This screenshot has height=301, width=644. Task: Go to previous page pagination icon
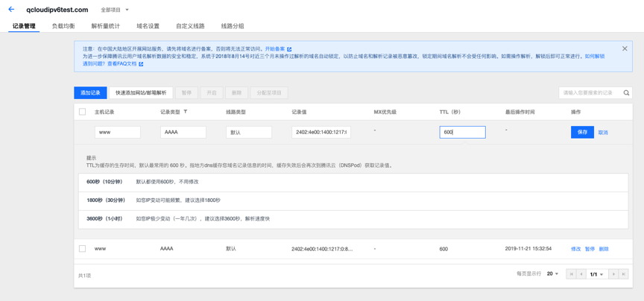point(581,274)
